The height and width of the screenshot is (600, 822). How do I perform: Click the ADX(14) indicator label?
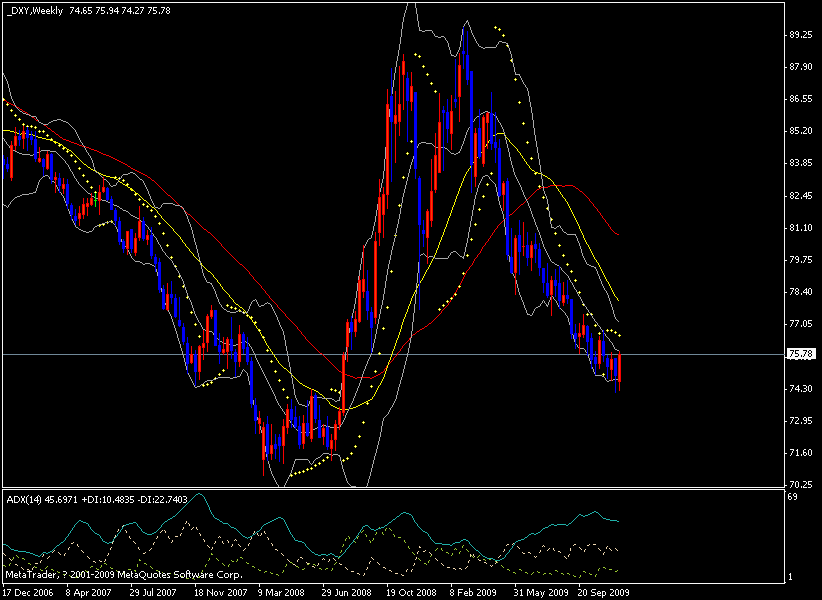pyautogui.click(x=24, y=498)
